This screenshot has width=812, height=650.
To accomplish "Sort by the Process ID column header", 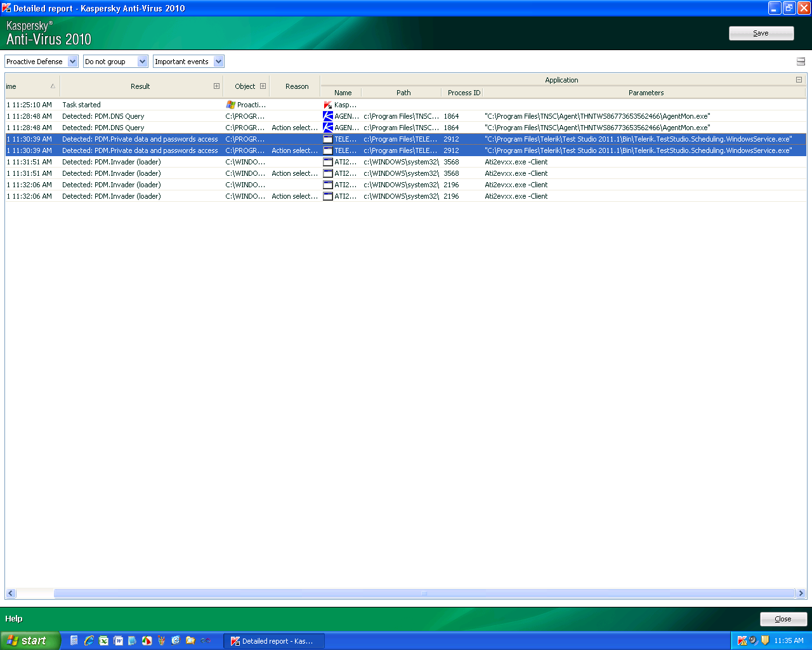I will click(x=464, y=93).
